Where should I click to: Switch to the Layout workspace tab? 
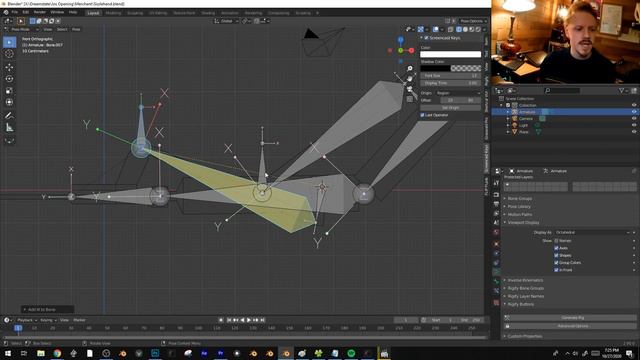[93, 13]
